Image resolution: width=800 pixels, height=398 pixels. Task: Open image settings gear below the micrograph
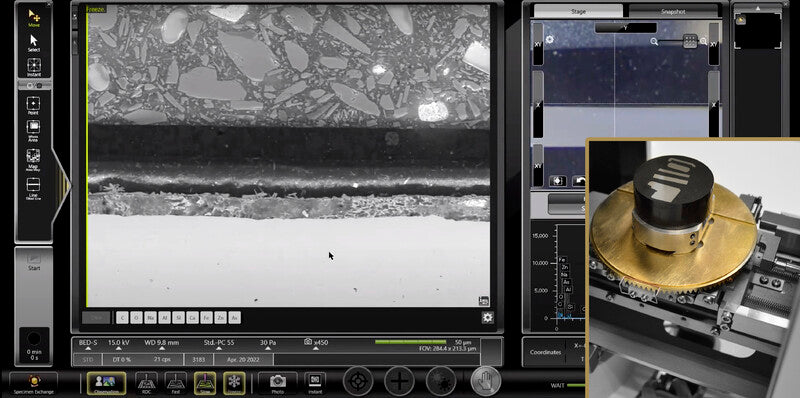coord(487,318)
